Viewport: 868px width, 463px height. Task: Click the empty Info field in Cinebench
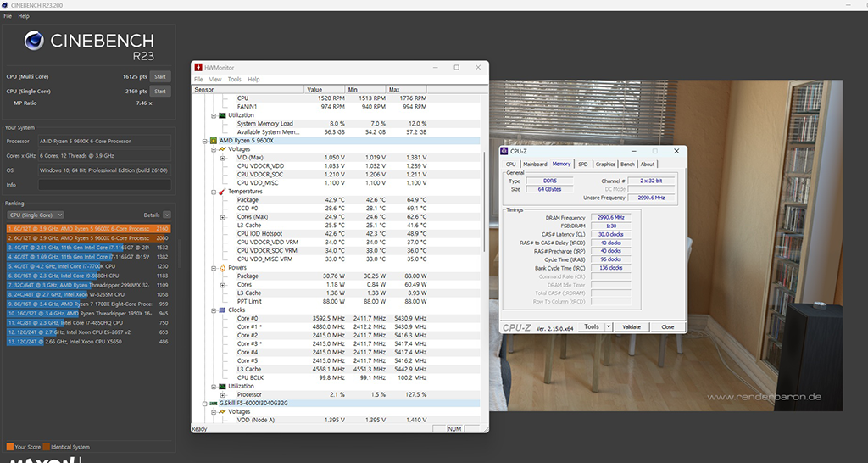point(104,185)
